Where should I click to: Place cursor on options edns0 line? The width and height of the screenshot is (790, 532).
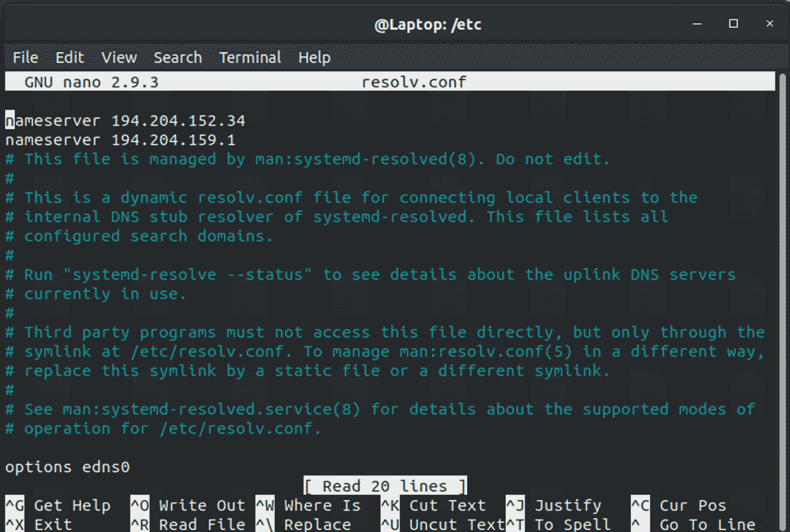[x=67, y=467]
